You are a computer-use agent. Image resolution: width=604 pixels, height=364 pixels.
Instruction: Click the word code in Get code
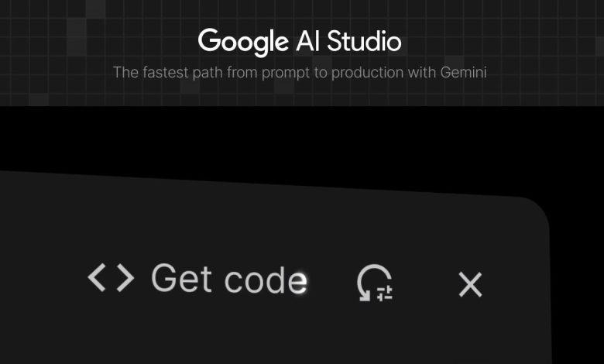pyautogui.click(x=266, y=280)
